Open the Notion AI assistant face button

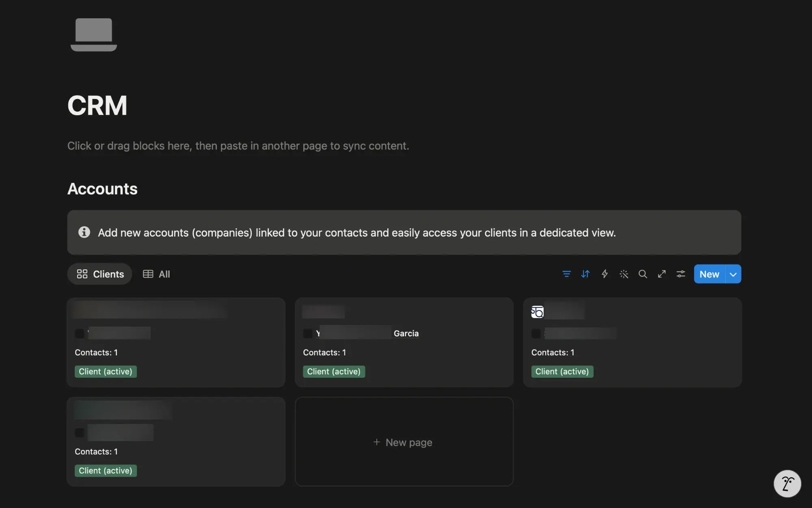click(x=787, y=483)
